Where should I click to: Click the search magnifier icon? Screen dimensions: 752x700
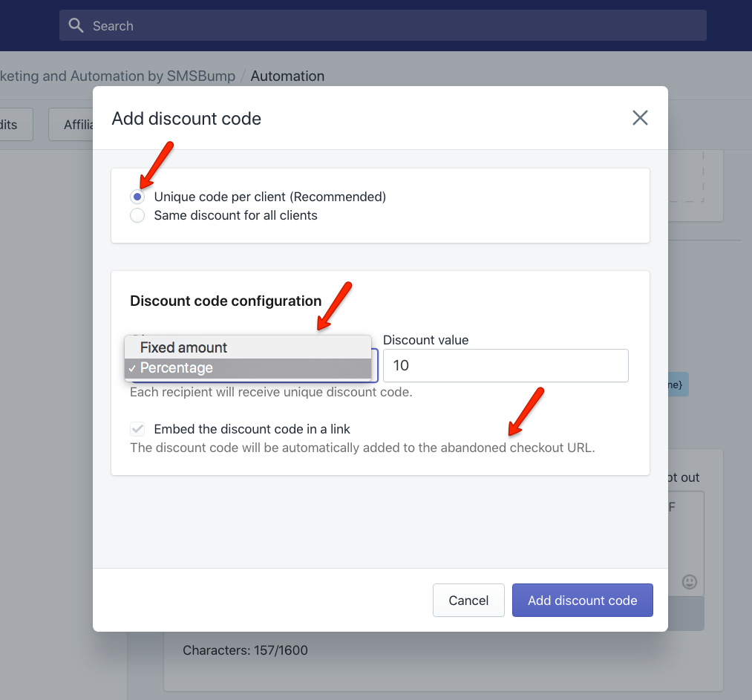(x=76, y=24)
